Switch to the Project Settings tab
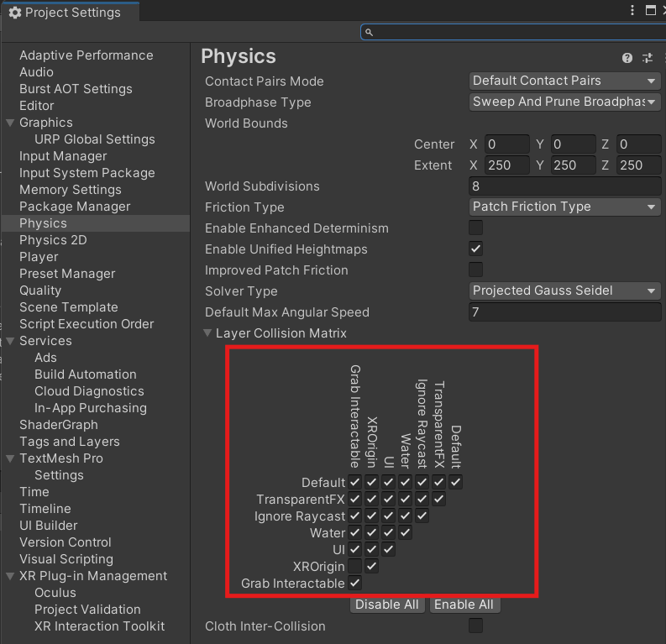This screenshot has height=644, width=666. pyautogui.click(x=70, y=13)
